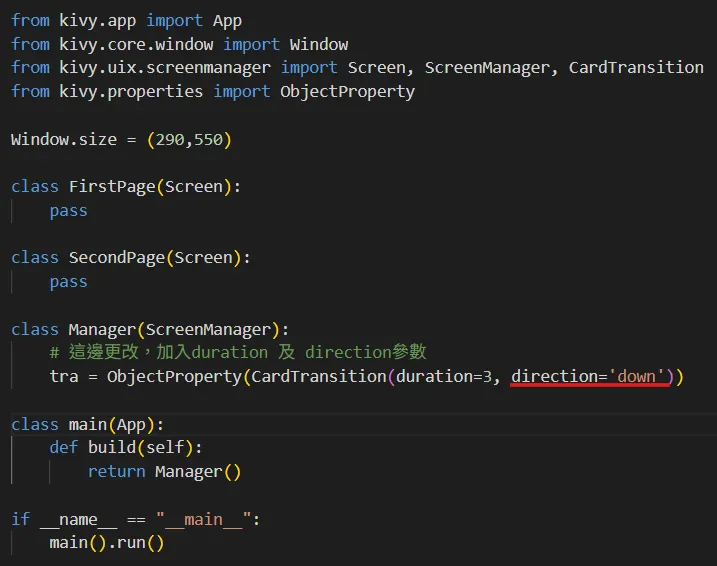Click the underlined direction='down' argument
This screenshot has width=717, height=566.
[588, 377]
